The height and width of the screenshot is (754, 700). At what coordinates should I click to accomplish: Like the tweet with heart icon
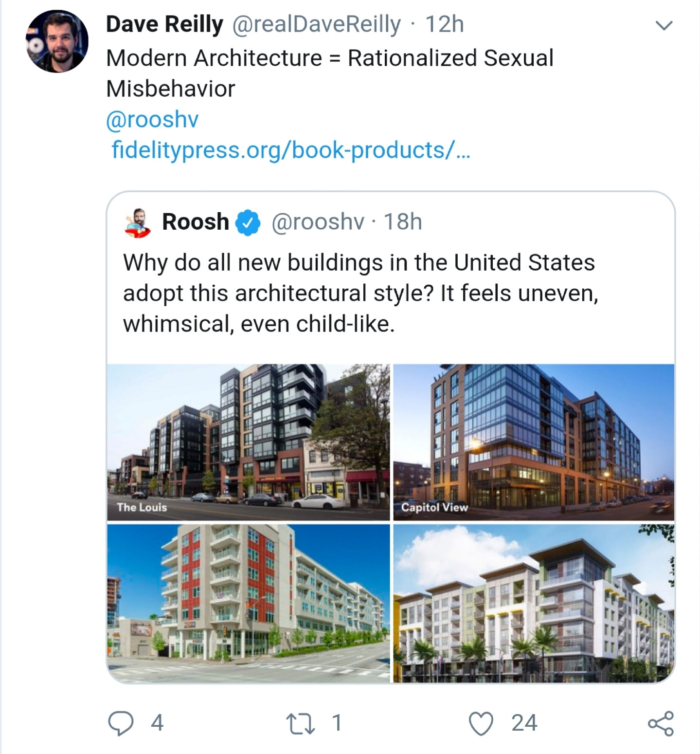pyautogui.click(x=481, y=723)
